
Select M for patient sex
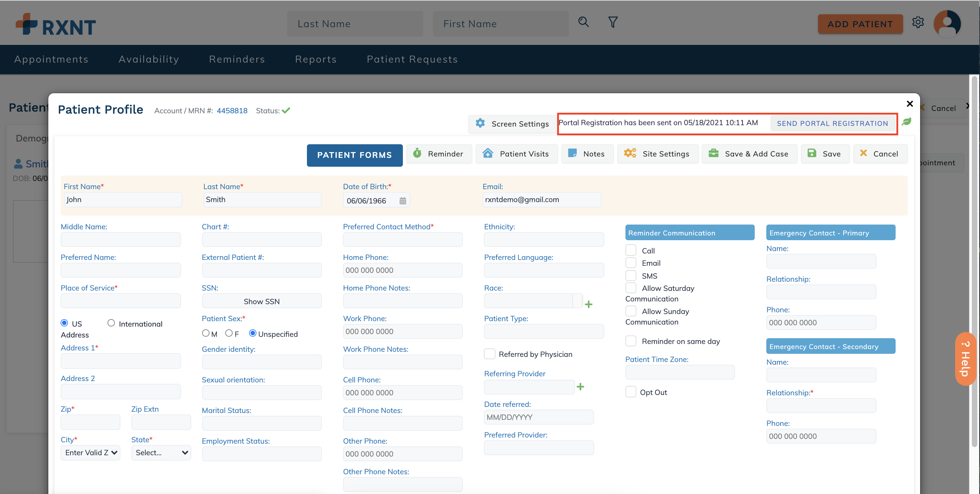click(206, 333)
